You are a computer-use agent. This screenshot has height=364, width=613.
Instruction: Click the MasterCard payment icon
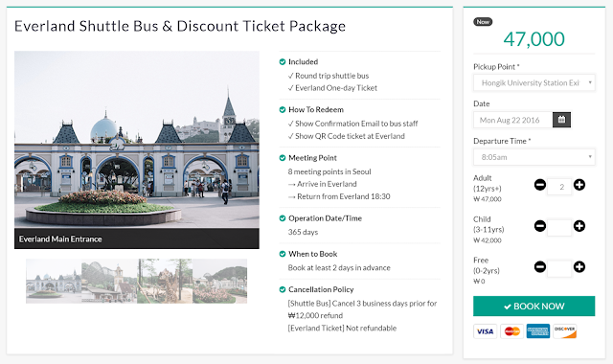pos(511,331)
